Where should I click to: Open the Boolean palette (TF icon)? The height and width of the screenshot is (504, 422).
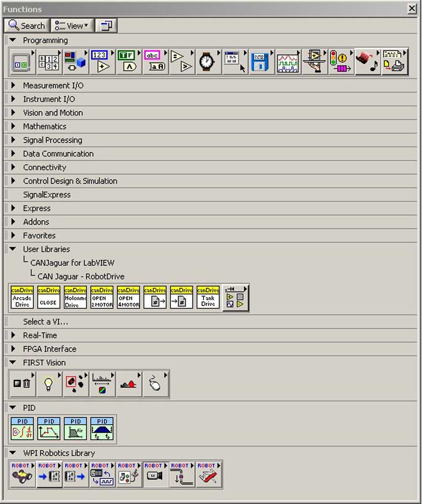pyautogui.click(x=128, y=62)
